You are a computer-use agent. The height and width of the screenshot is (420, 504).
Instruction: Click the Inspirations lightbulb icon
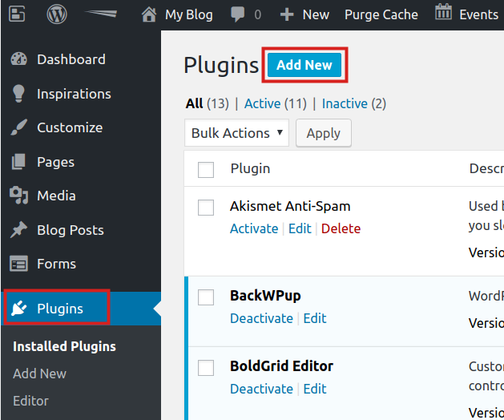(19, 94)
